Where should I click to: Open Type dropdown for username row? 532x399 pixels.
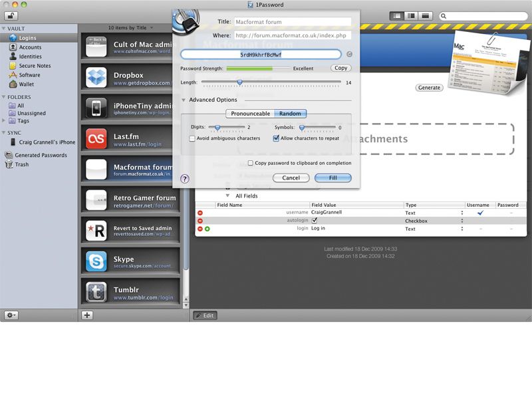coord(462,213)
